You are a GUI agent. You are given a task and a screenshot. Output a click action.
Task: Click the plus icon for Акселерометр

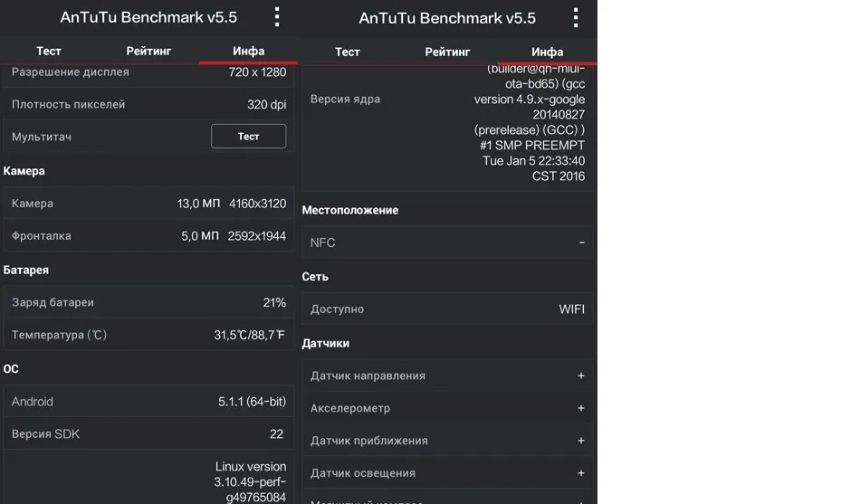(580, 408)
